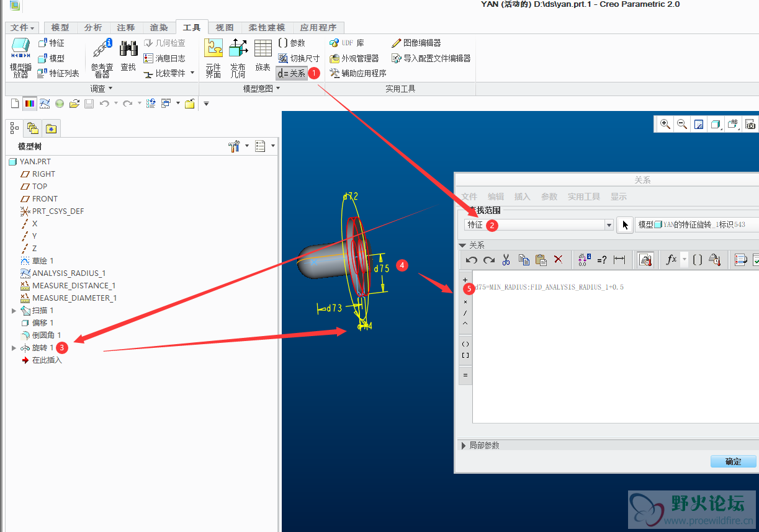Click inside the relations text editor
This screenshot has height=532, width=759.
616,347
